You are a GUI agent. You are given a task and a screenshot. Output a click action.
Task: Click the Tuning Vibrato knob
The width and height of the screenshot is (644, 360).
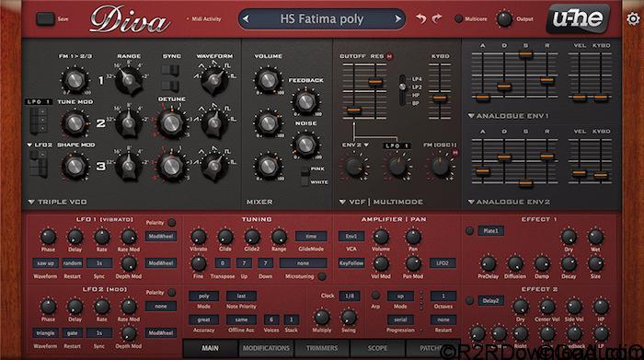coord(199,237)
